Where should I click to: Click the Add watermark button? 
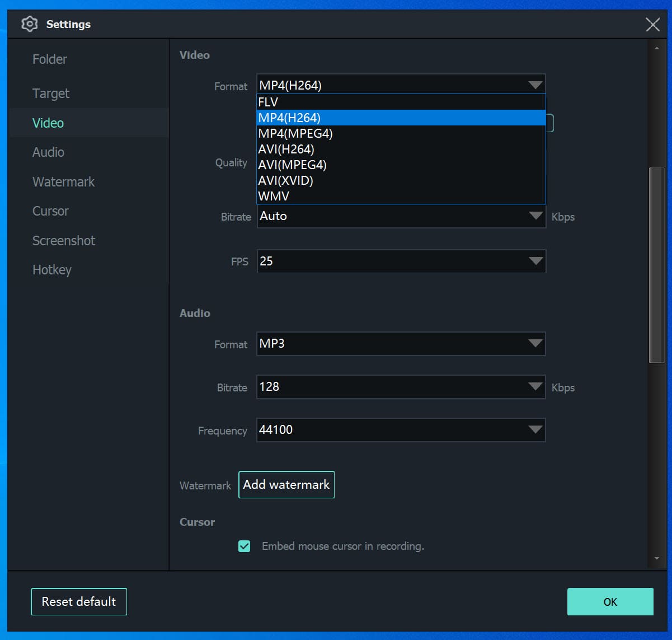click(286, 485)
